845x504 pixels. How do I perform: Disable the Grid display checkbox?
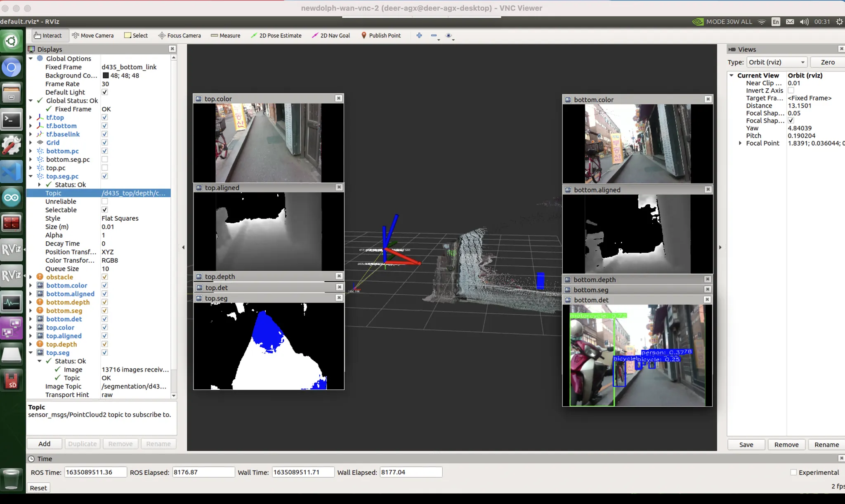105,143
